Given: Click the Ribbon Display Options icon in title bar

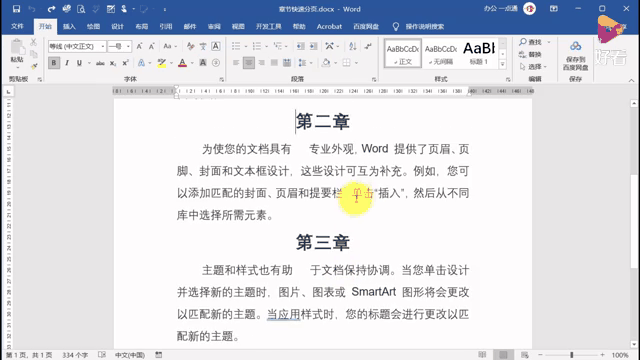Looking at the screenshot, I should point(553,9).
